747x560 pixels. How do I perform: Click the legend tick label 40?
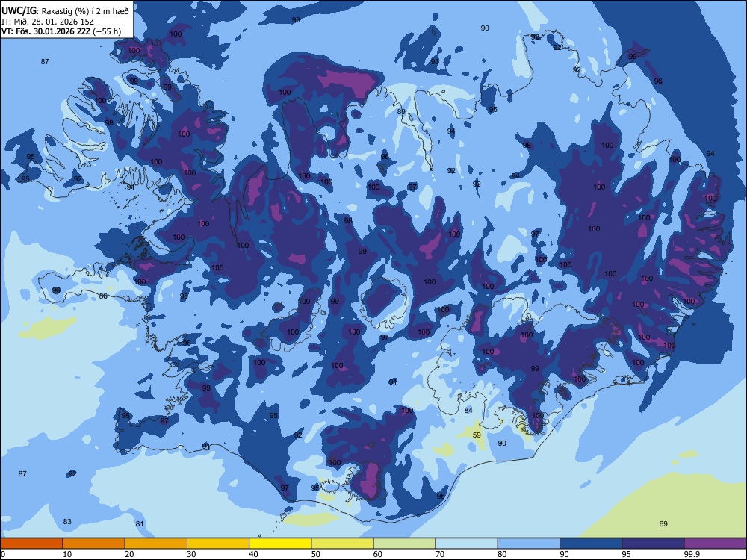253,554
